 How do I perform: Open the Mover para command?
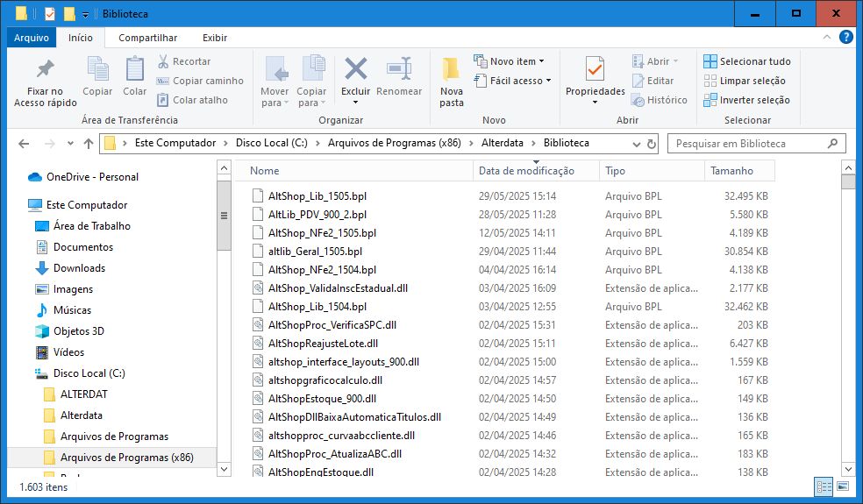(x=275, y=82)
